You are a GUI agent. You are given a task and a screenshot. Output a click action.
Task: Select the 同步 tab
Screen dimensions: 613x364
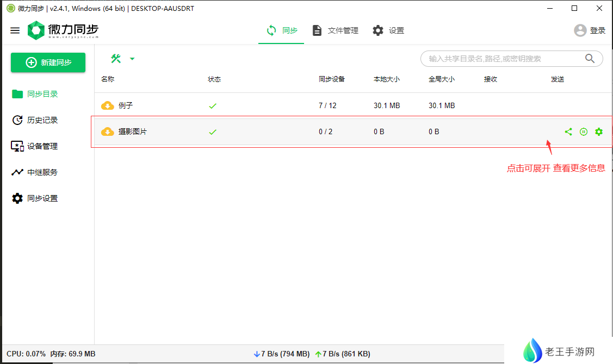tap(282, 30)
